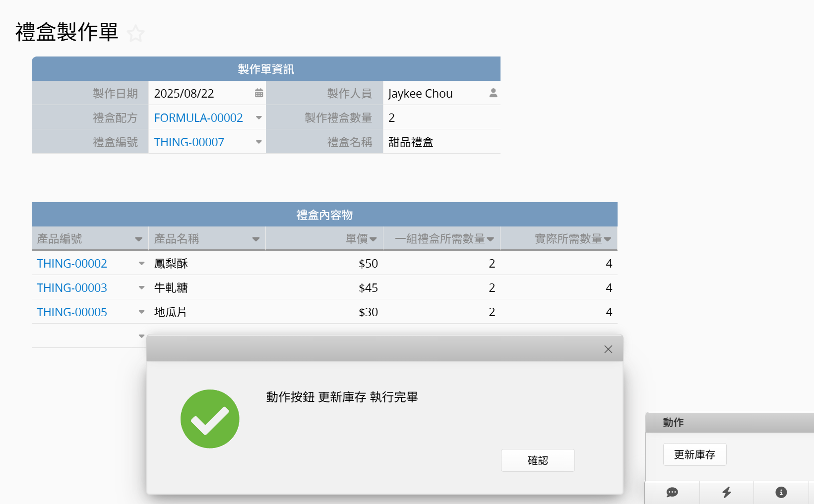Open dropdown for THING-00002 product row
814x504 pixels.
(x=141, y=263)
